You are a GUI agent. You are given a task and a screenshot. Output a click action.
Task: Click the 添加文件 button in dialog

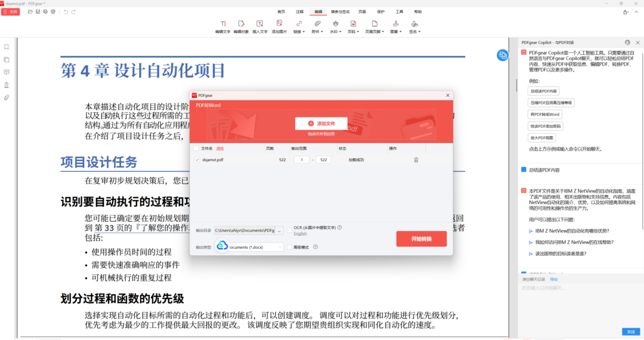[321, 123]
